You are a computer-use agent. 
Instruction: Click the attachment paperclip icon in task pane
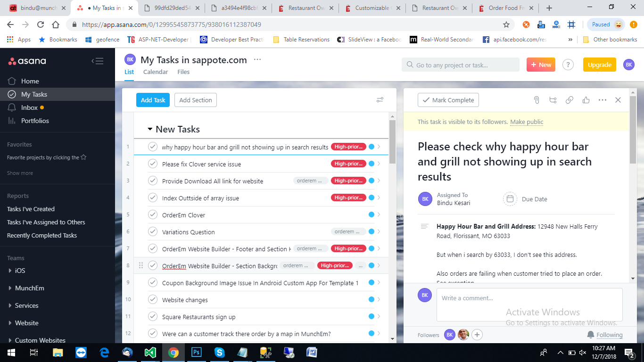pyautogui.click(x=536, y=100)
